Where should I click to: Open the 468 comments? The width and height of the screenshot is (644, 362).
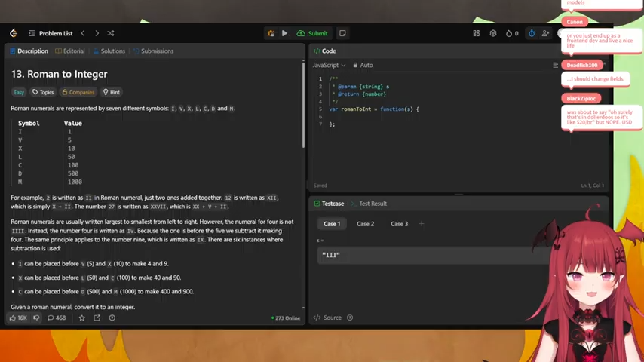pos(57,318)
